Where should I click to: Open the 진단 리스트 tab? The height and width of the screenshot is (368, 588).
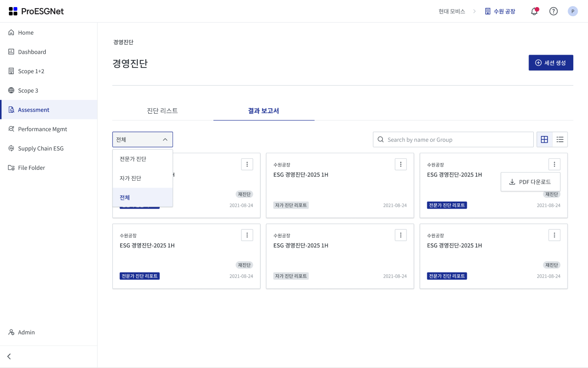(163, 111)
